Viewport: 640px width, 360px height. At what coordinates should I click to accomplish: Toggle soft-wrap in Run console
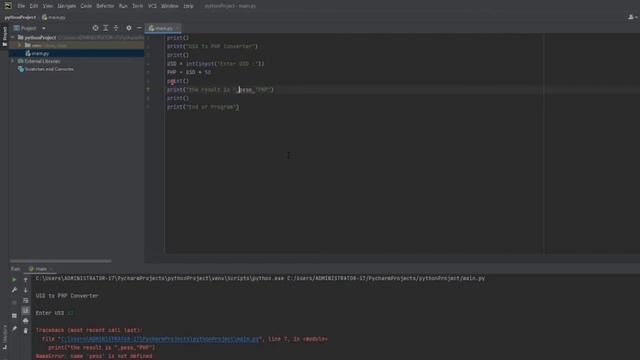(26, 300)
